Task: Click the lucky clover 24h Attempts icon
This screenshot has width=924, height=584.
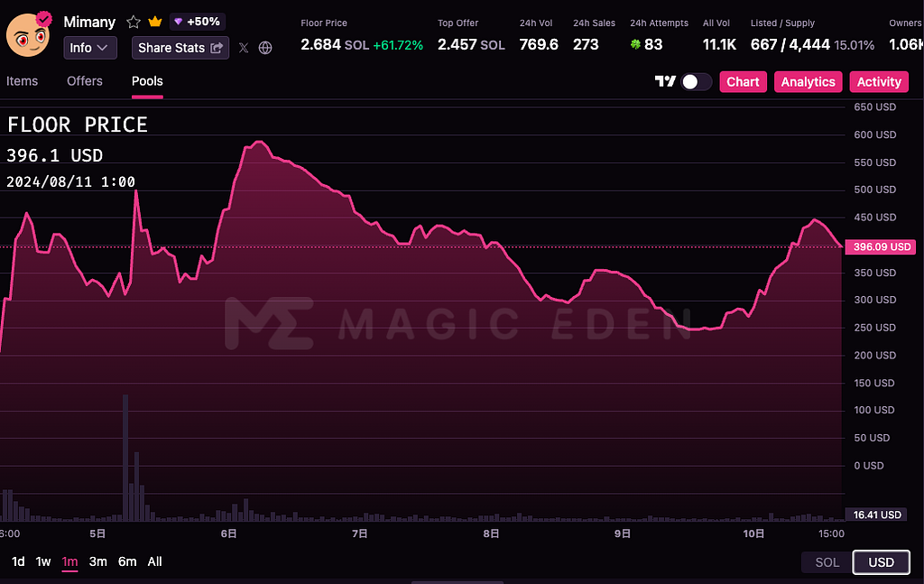Action: click(635, 44)
